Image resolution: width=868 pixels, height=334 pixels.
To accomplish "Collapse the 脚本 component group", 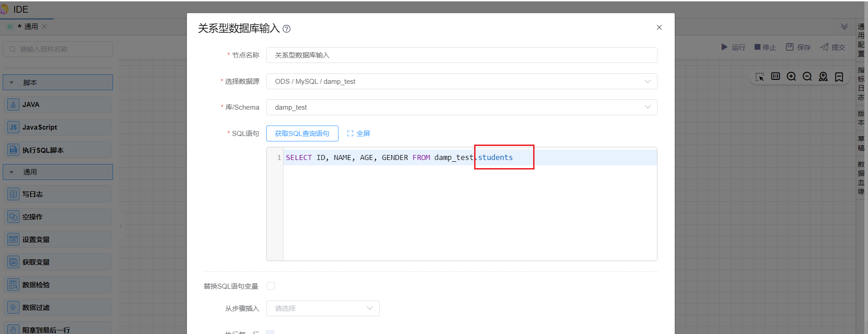I will pyautogui.click(x=58, y=82).
